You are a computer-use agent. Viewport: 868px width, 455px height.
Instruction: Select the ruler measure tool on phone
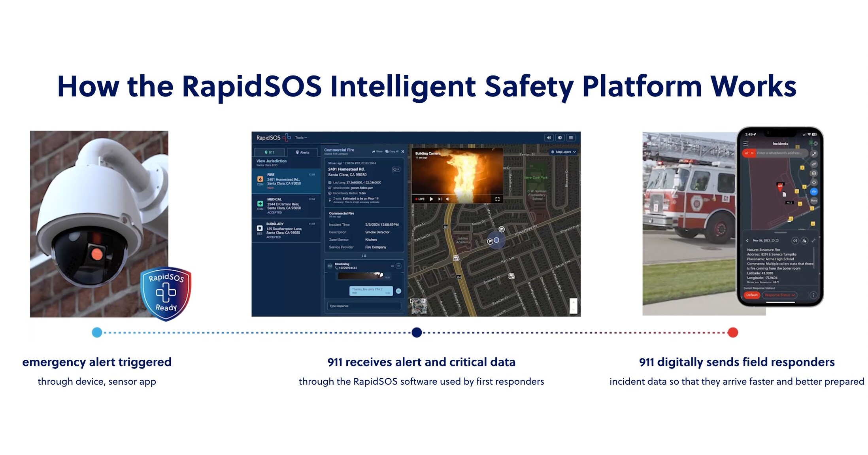pyautogui.click(x=814, y=164)
